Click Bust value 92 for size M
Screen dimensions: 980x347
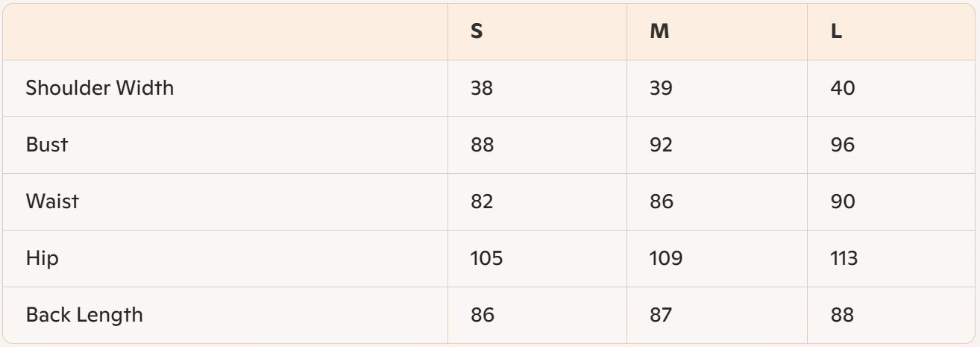pyautogui.click(x=661, y=145)
